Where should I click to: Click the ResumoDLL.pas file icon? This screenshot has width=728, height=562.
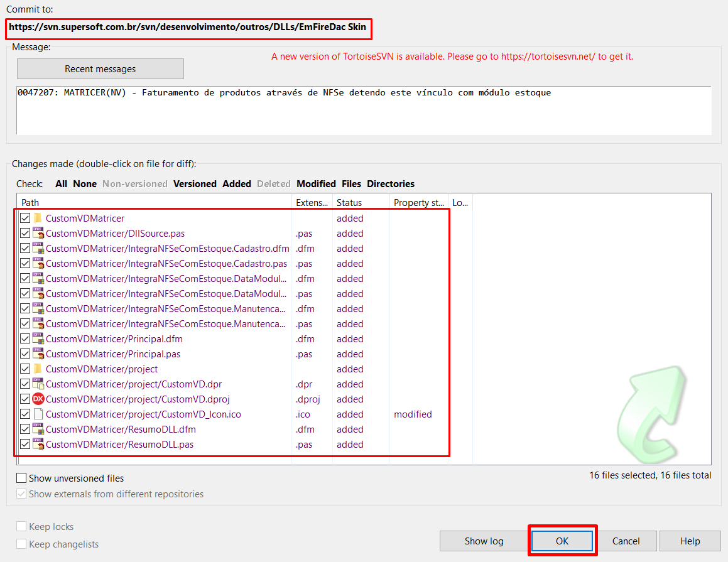pos(38,445)
